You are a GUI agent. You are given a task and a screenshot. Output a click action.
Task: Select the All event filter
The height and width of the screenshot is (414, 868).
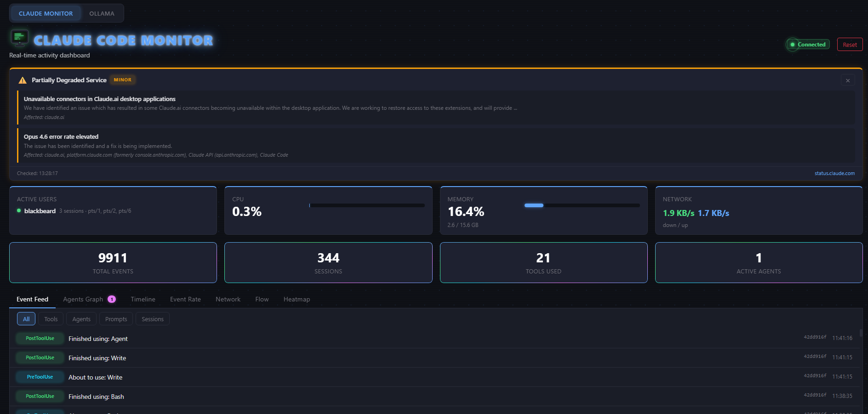click(x=26, y=319)
